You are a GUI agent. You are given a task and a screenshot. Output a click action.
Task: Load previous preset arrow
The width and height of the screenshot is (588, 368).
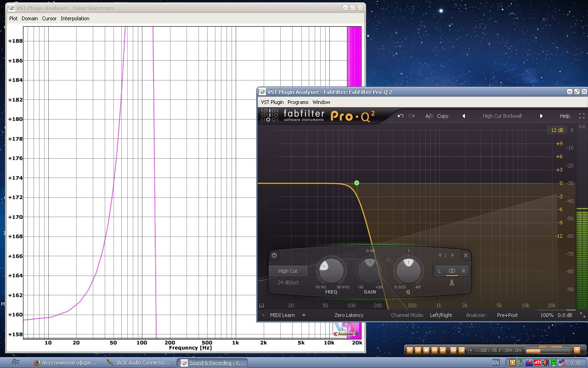click(464, 116)
